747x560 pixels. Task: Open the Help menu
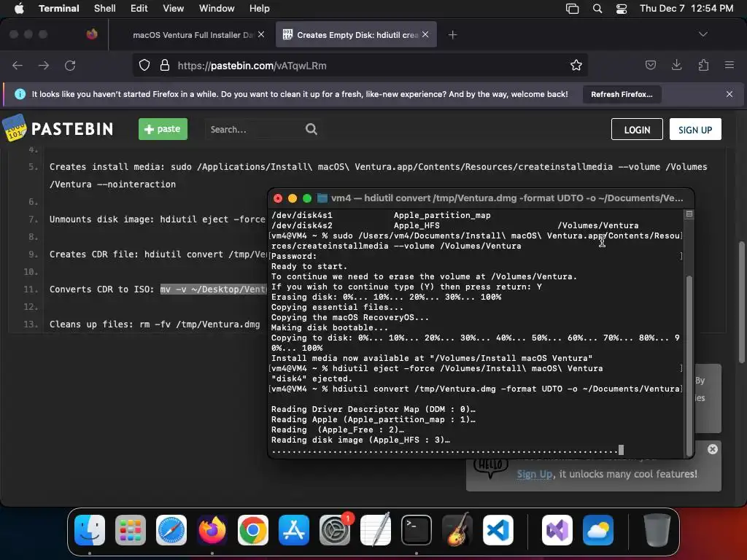[x=260, y=8]
